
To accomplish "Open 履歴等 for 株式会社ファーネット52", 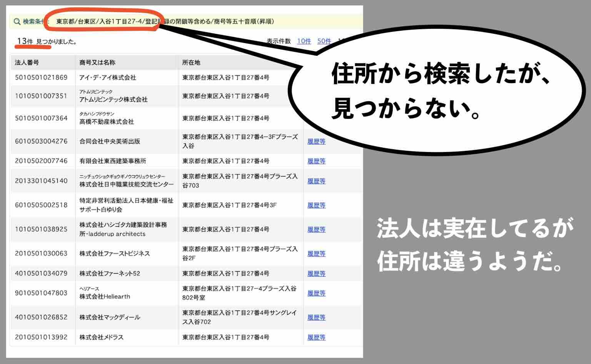I will 316,274.
